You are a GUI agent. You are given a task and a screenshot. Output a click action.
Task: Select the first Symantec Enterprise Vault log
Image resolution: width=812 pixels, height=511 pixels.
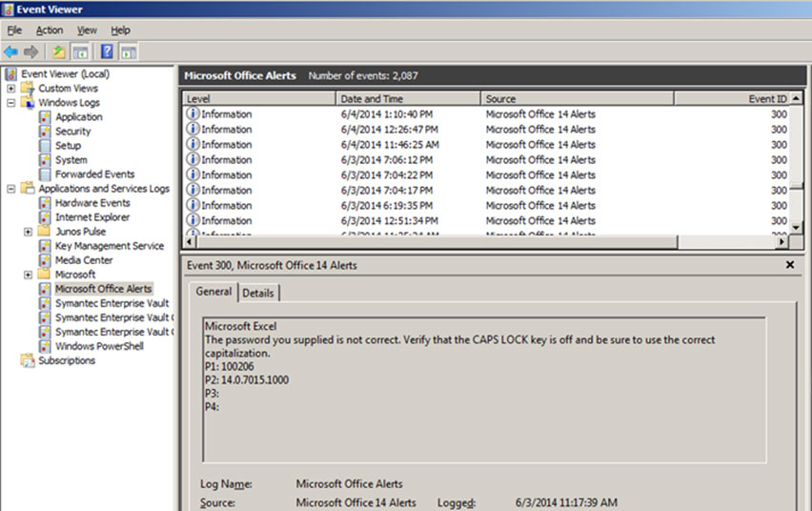pos(112,304)
